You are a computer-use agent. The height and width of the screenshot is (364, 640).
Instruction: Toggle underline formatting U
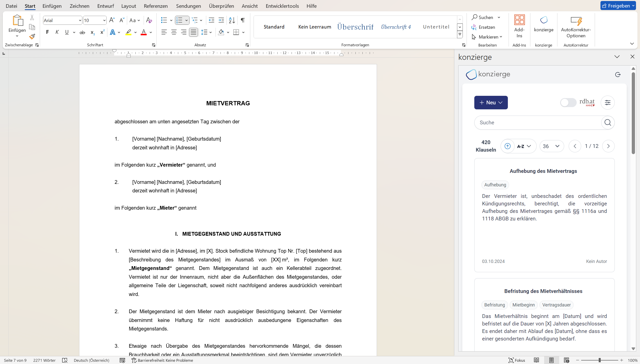pyautogui.click(x=67, y=32)
